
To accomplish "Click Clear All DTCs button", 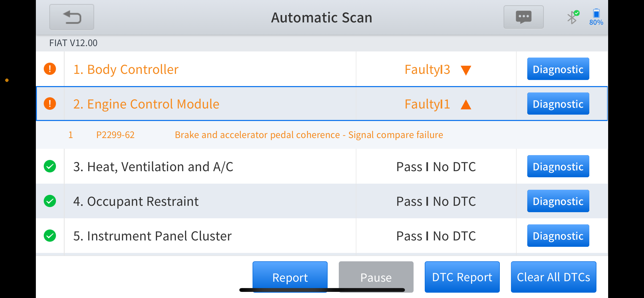I will tap(553, 277).
